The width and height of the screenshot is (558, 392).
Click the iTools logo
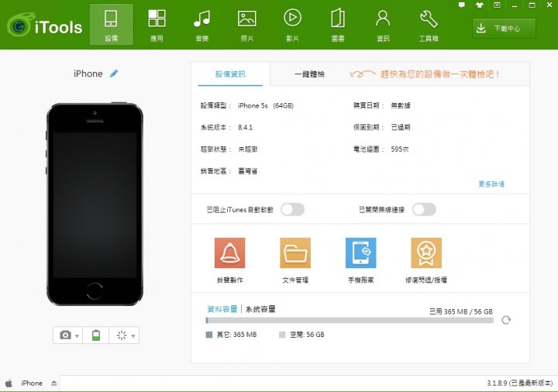[x=45, y=26]
